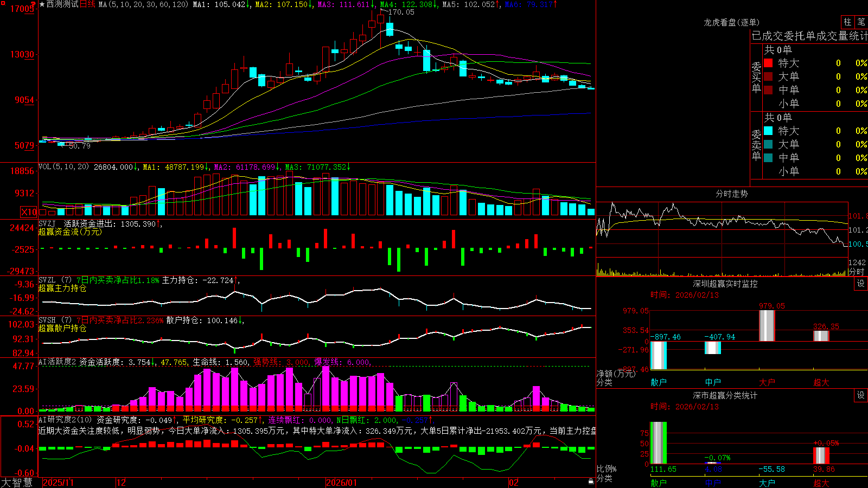Click 分时走势 panel title
Image resolution: width=868 pixels, height=488 pixels.
tap(731, 194)
